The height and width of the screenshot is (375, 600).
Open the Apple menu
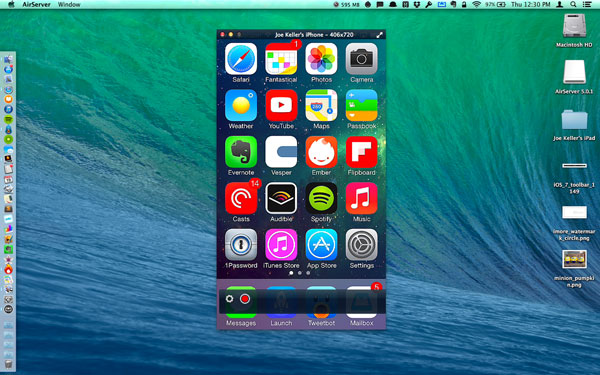(x=11, y=5)
